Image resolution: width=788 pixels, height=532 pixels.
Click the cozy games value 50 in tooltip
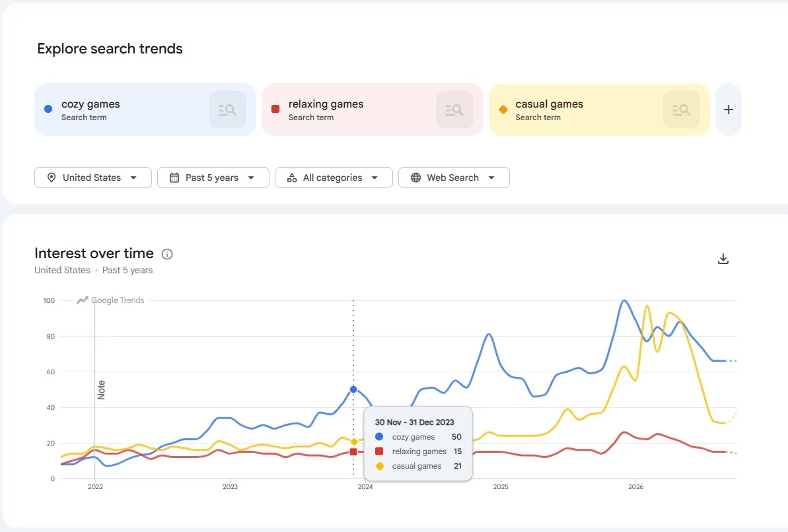coord(456,437)
